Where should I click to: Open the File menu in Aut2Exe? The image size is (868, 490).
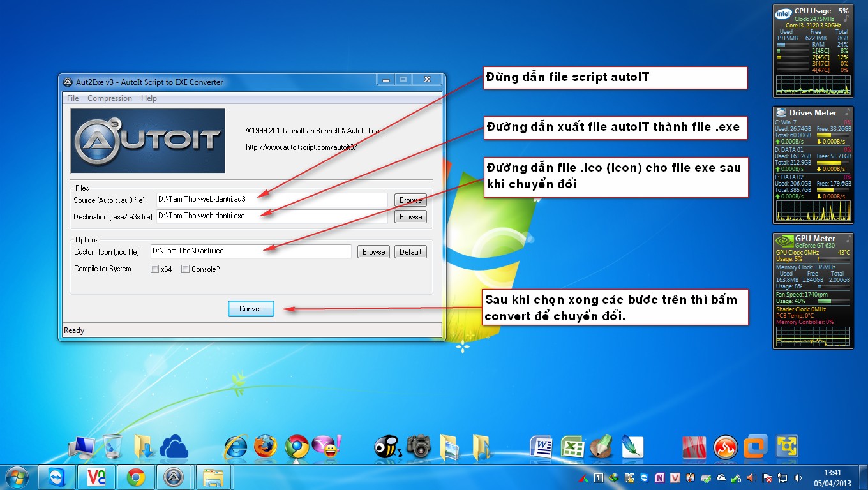click(72, 98)
